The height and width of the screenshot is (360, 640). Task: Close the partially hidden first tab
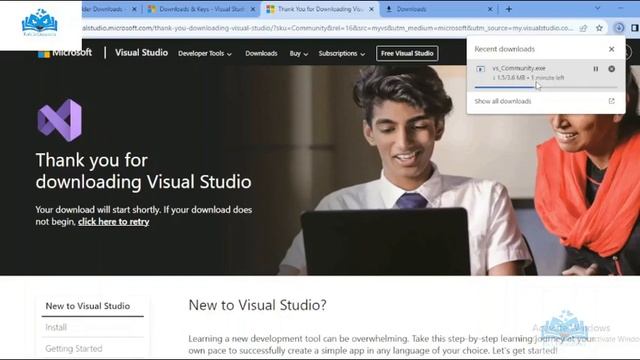coord(134,9)
